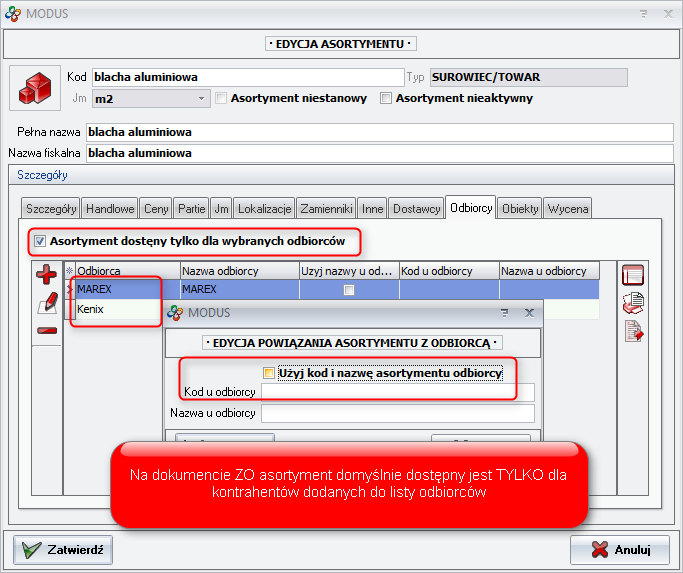Click the Kod u odbiorcy column header

tap(449, 271)
